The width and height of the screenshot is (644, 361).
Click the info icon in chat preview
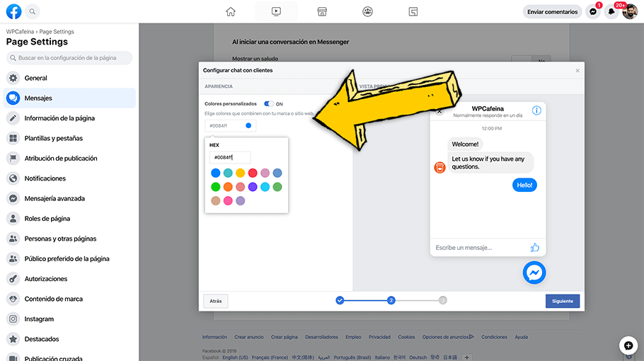click(536, 110)
